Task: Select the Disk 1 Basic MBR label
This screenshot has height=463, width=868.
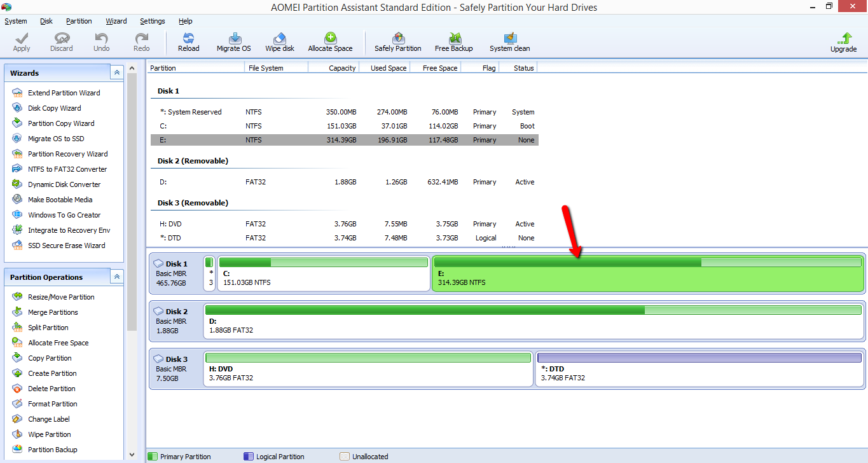Action: click(x=176, y=273)
